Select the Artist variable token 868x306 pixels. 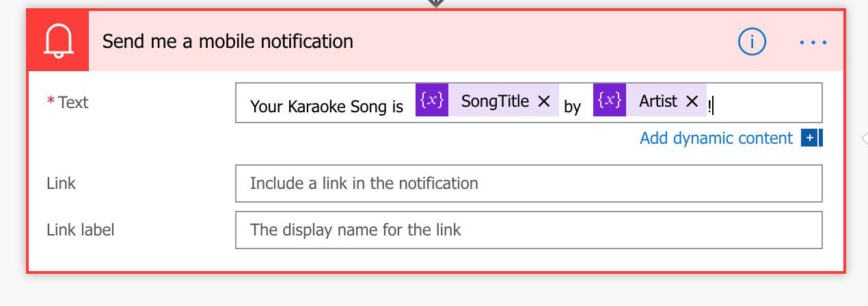(658, 101)
